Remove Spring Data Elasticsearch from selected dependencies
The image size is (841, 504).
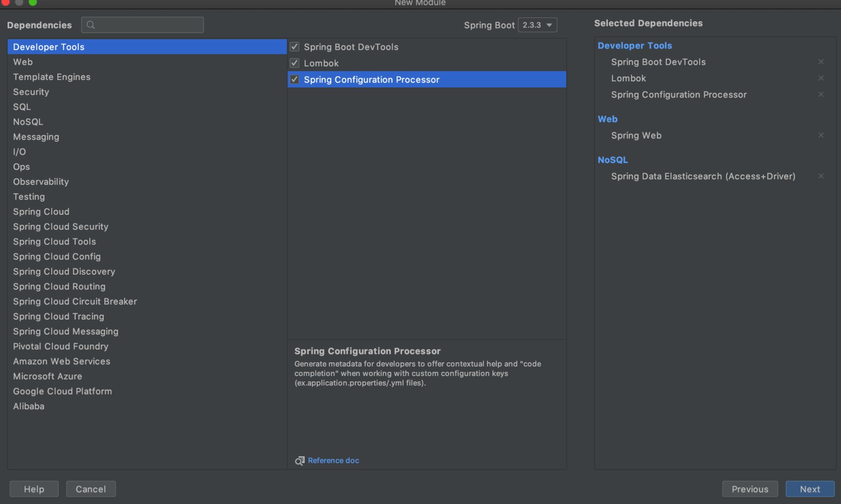coord(821,176)
